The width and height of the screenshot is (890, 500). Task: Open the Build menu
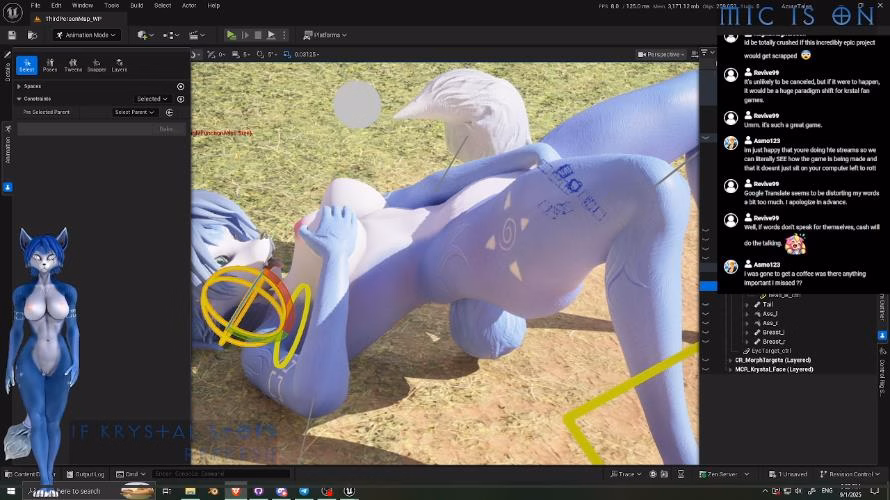pos(136,5)
